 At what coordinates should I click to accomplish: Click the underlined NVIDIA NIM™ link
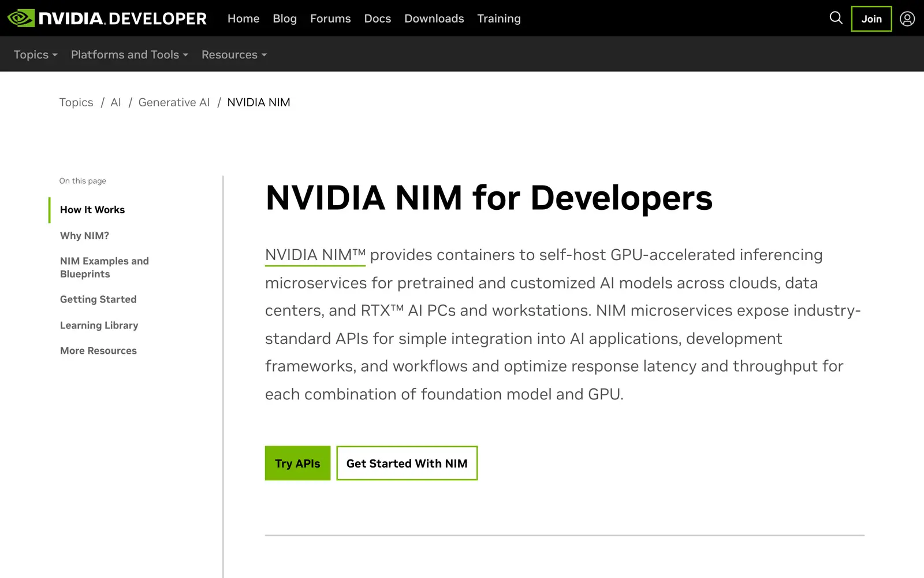pyautogui.click(x=315, y=255)
